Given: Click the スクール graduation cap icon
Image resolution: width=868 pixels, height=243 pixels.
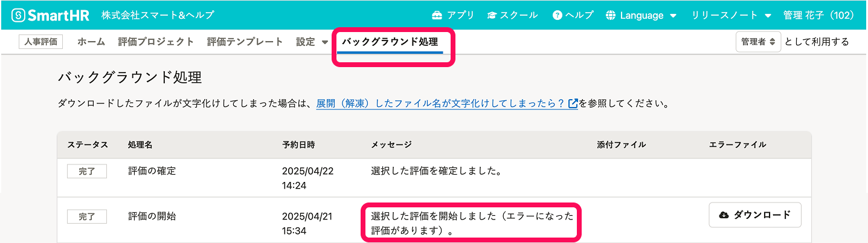Looking at the screenshot, I should [x=492, y=15].
